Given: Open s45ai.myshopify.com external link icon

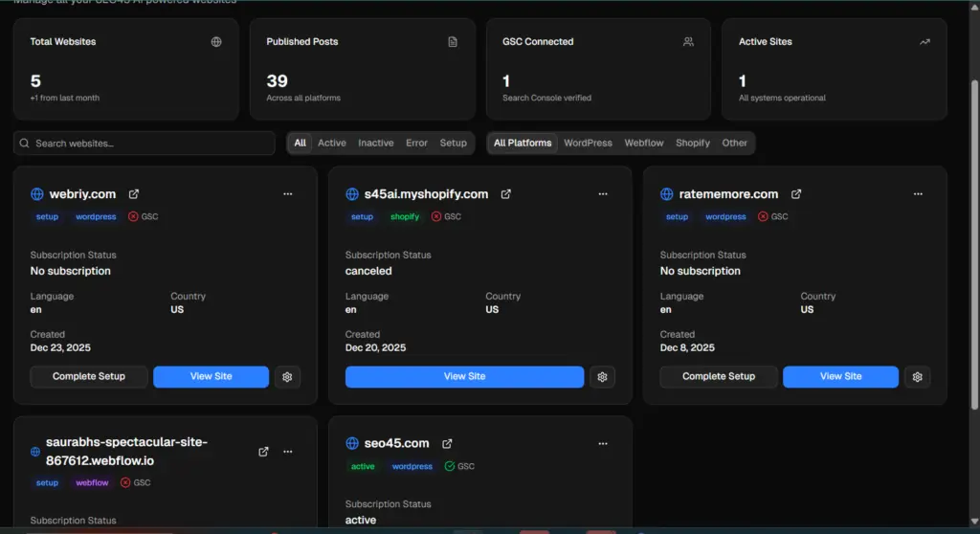Looking at the screenshot, I should [x=505, y=194].
